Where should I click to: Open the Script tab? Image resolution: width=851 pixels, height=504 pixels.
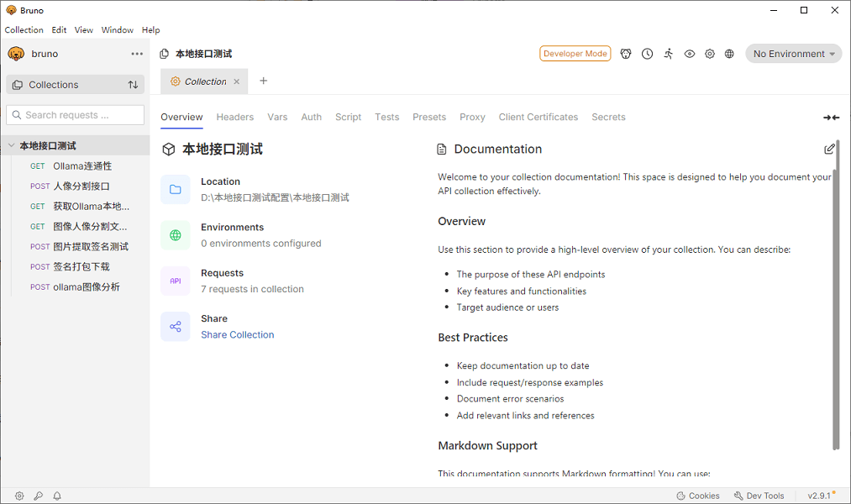[349, 118]
